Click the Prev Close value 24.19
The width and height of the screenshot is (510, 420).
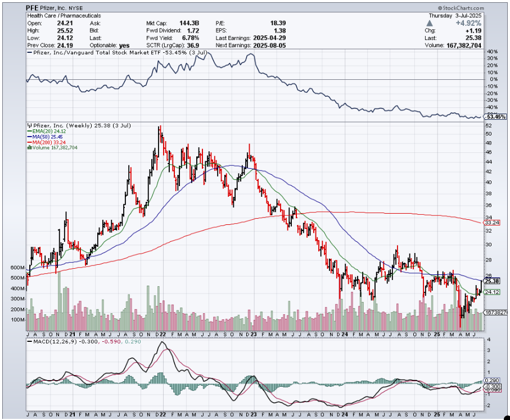coord(65,46)
